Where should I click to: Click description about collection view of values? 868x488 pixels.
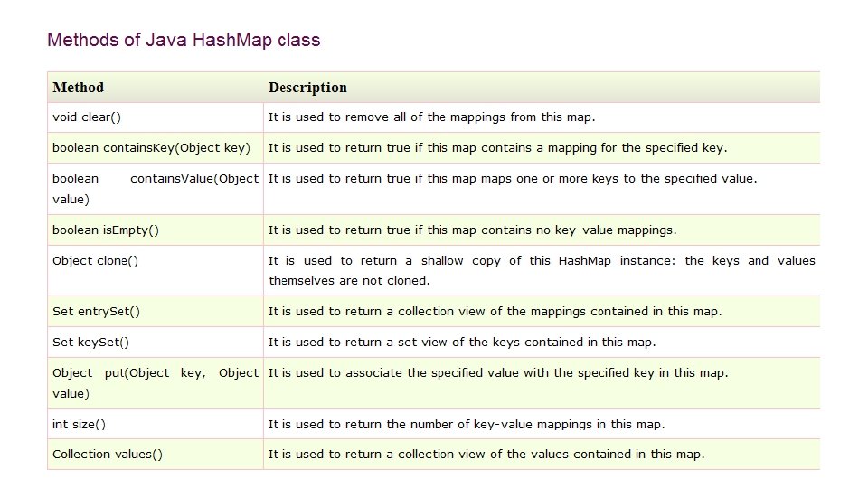point(486,455)
